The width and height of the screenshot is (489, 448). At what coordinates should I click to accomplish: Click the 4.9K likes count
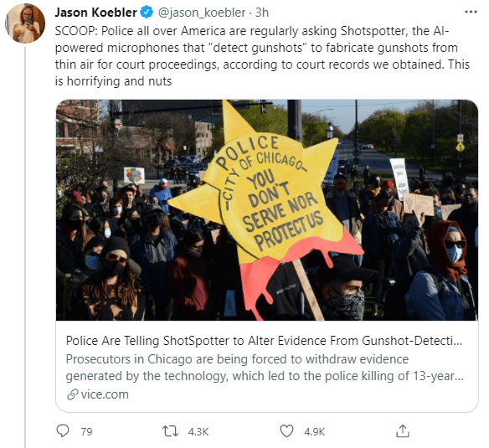pyautogui.click(x=314, y=432)
